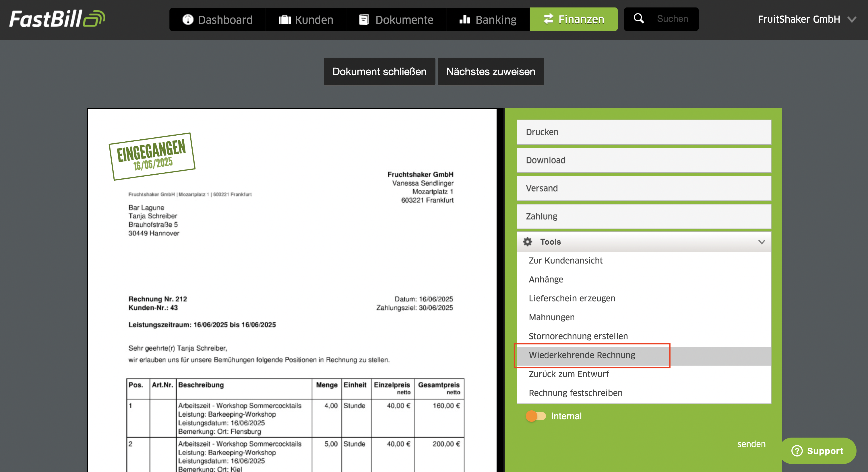Click the senden link

[x=751, y=444]
